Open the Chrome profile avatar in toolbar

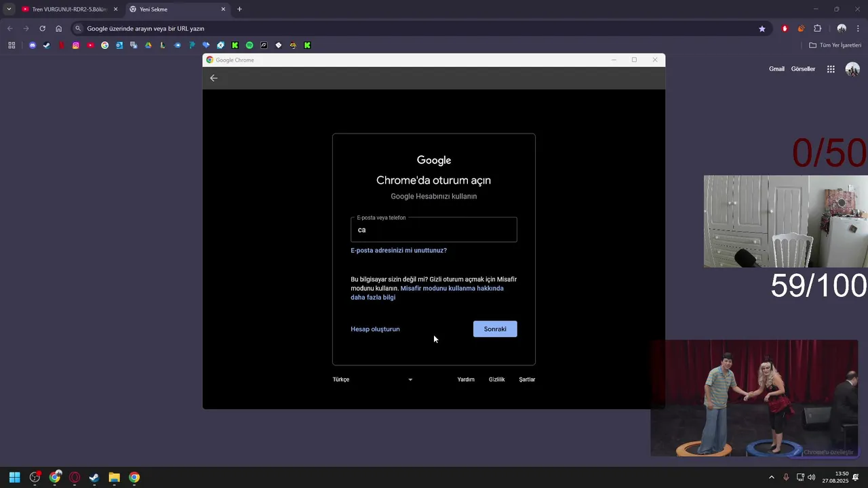pyautogui.click(x=842, y=28)
